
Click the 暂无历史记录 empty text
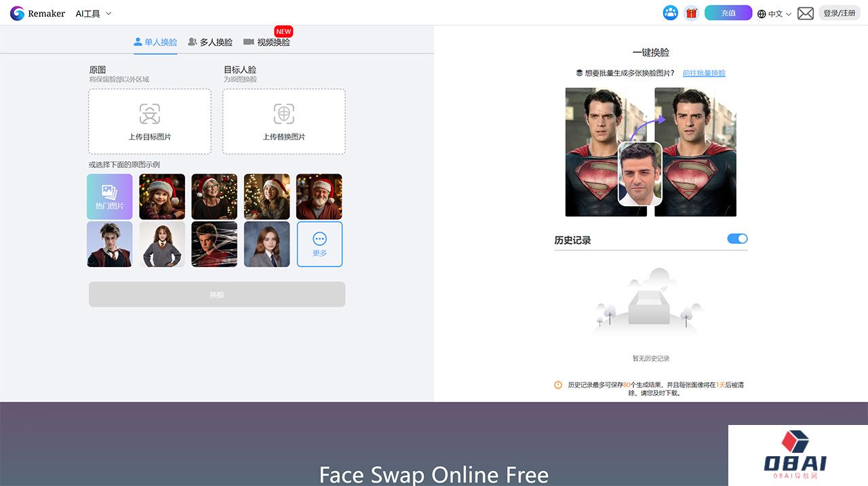coord(651,359)
